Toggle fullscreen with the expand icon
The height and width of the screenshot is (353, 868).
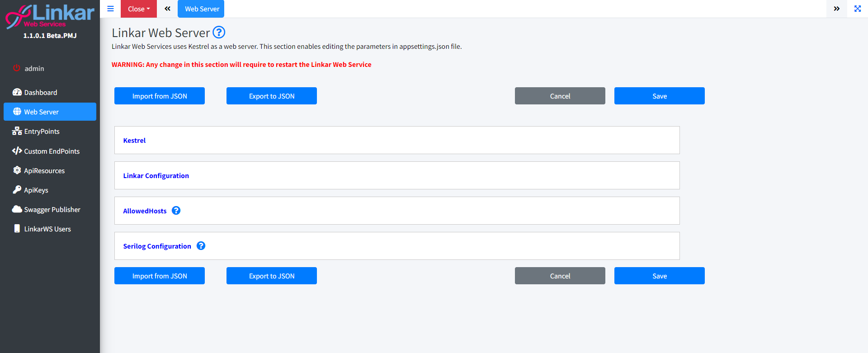857,9
